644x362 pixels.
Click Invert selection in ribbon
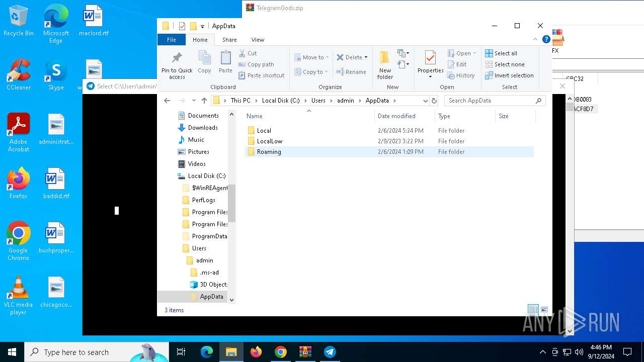click(509, 75)
